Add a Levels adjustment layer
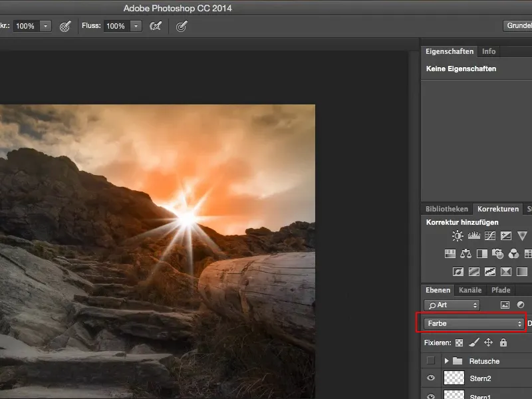532x399 pixels. [x=474, y=236]
